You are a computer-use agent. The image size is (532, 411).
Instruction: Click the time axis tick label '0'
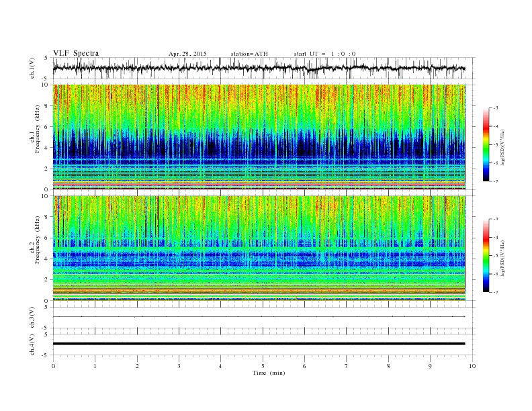[53, 366]
